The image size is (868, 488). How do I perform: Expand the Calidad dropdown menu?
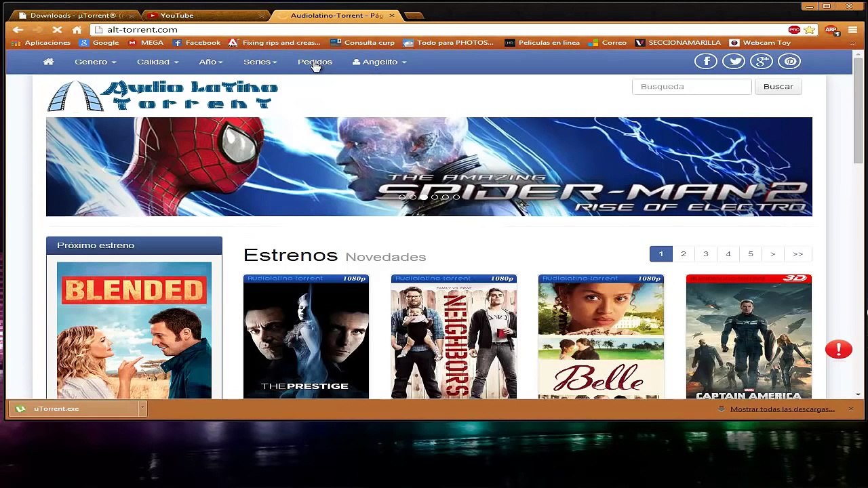(158, 62)
